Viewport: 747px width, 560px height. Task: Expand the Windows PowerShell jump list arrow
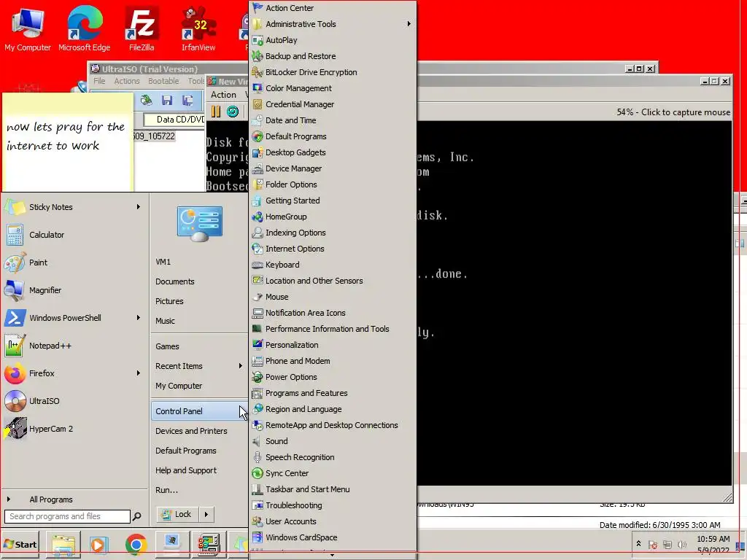(x=138, y=318)
